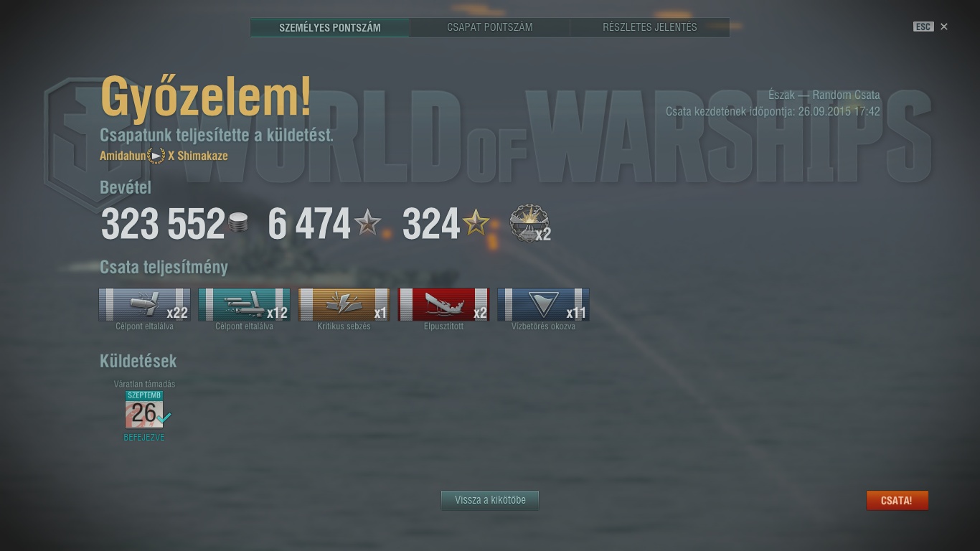980x551 pixels.
Task: Click the red Elpusztított ribbon
Action: pos(443,305)
